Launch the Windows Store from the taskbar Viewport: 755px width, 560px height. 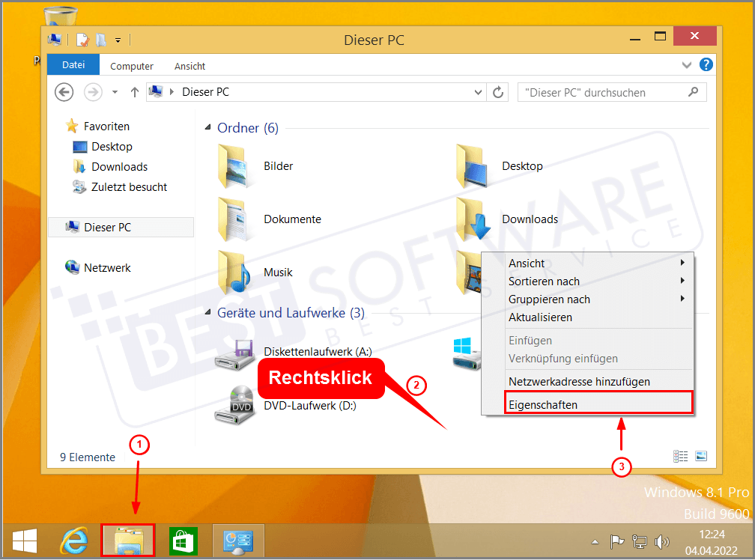tap(183, 541)
